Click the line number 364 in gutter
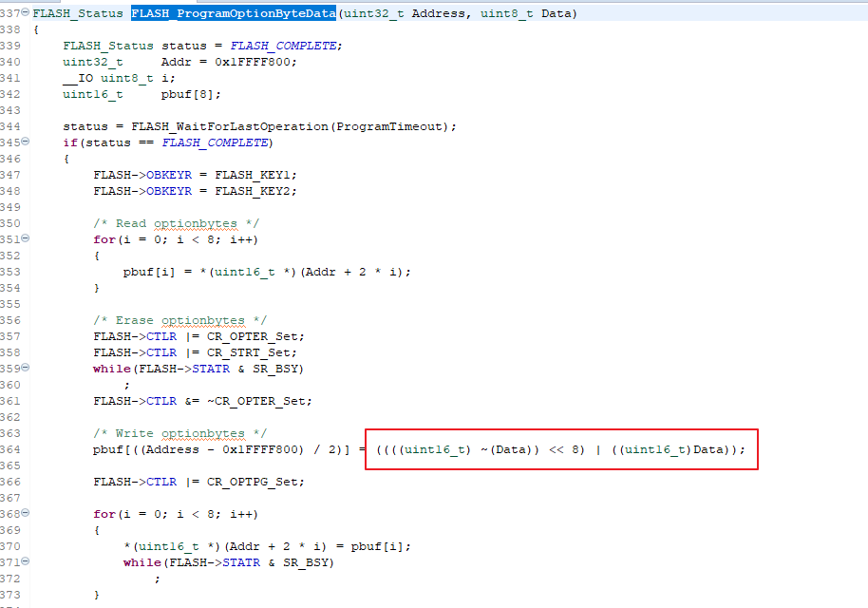Image resolution: width=868 pixels, height=608 pixels. 11,449
